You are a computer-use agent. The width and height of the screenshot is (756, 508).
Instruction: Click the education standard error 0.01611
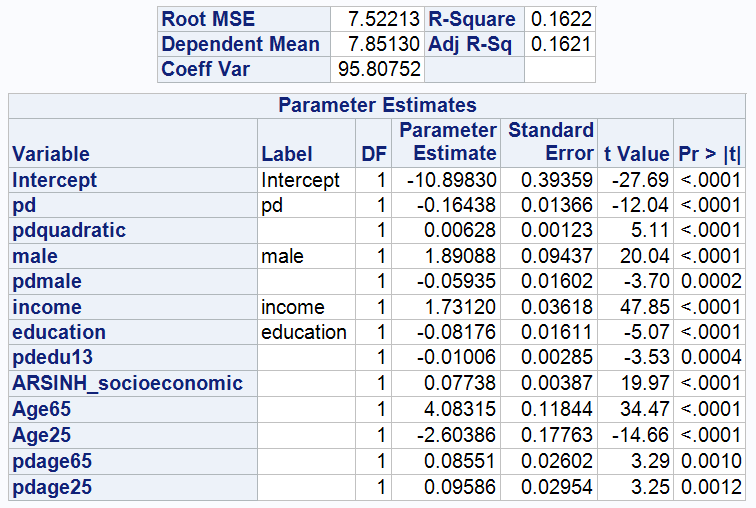pos(557,332)
